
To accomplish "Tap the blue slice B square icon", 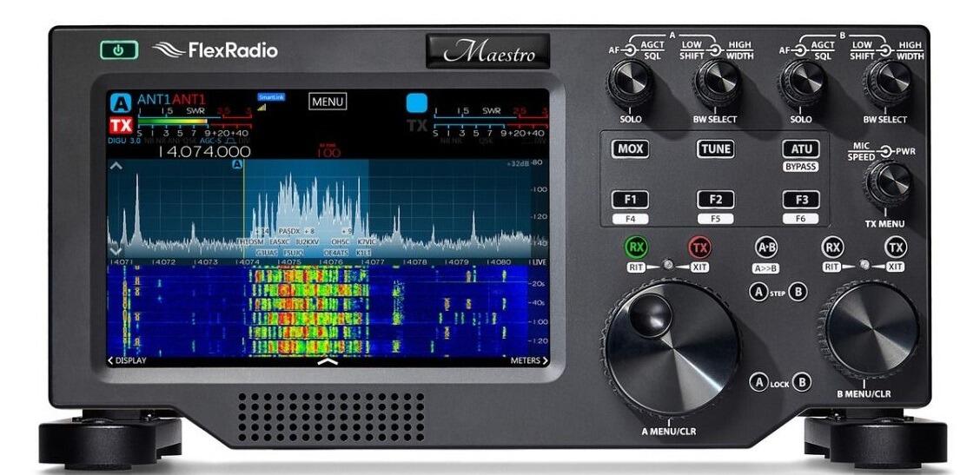I will pyautogui.click(x=416, y=102).
